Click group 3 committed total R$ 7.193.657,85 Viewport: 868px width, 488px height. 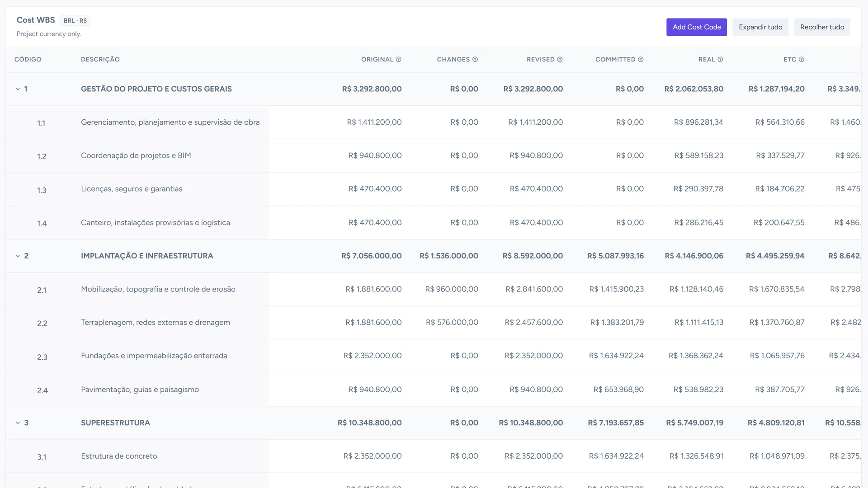point(616,423)
